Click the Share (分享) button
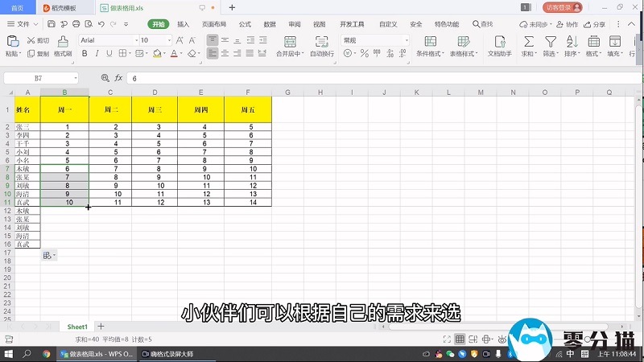 pos(596,24)
